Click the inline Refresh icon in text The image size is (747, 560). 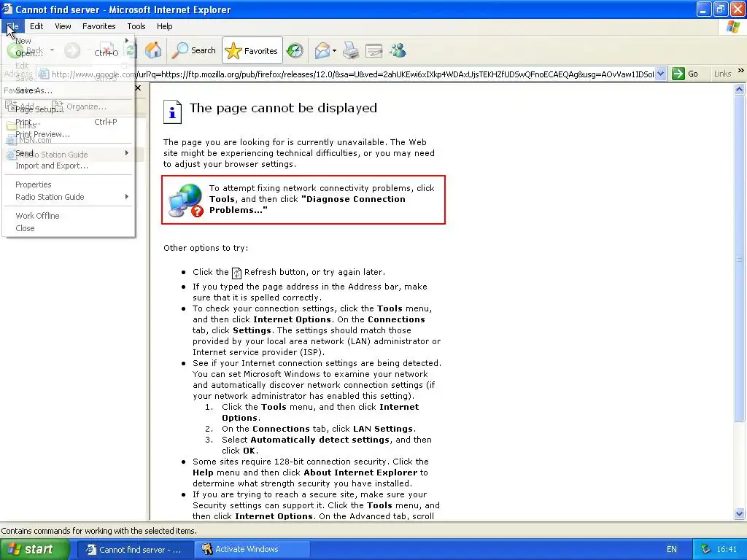[x=236, y=273]
